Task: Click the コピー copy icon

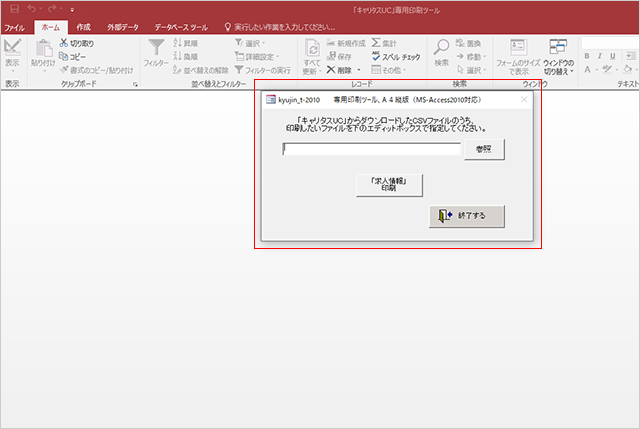Action: pyautogui.click(x=64, y=56)
